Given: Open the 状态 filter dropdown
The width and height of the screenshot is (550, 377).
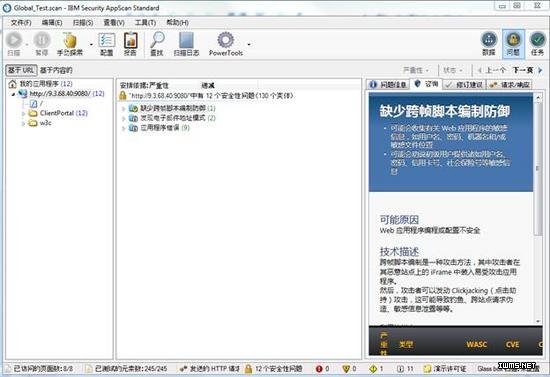Looking at the screenshot, I should [453, 70].
